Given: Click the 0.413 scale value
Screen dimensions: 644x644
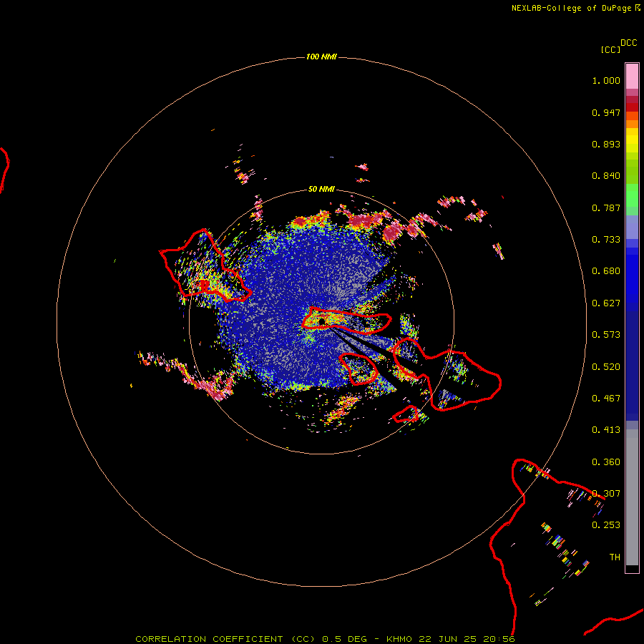Looking at the screenshot, I should pyautogui.click(x=606, y=430).
